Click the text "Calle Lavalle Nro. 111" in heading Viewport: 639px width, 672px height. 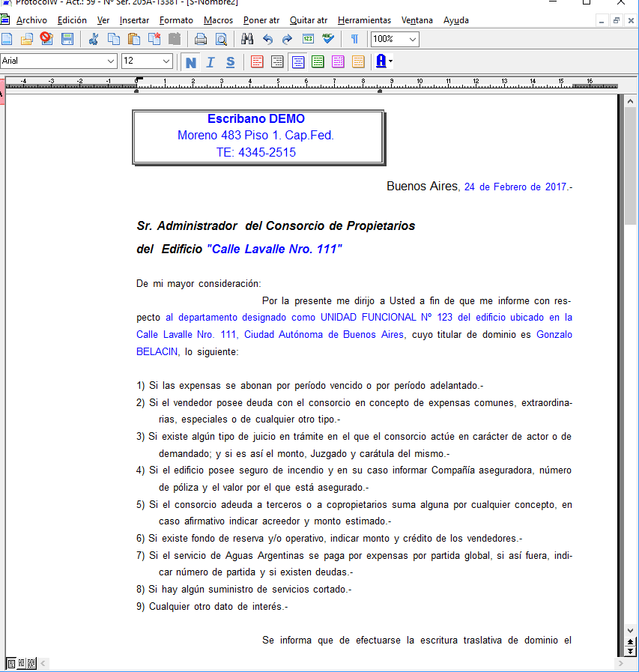pos(274,249)
